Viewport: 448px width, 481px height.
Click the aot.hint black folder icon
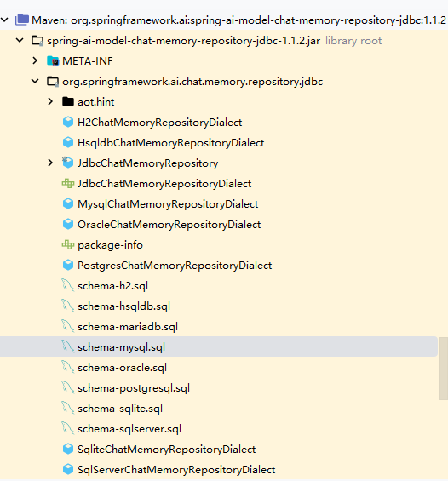tap(68, 101)
